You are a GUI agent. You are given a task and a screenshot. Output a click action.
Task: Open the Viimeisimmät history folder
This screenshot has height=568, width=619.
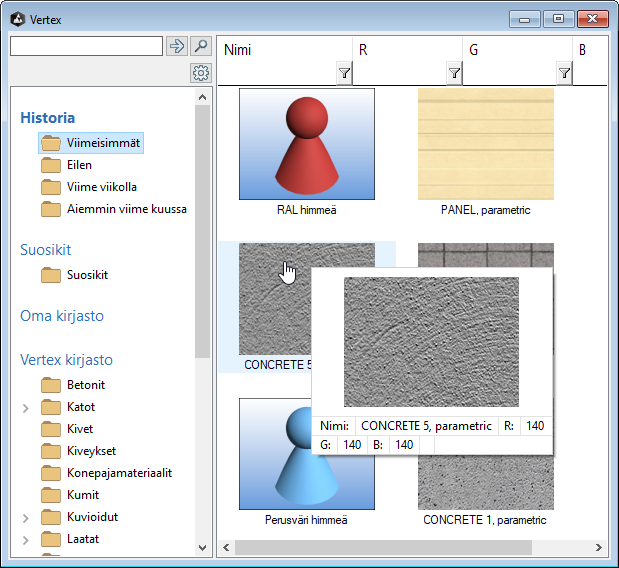coord(103,143)
